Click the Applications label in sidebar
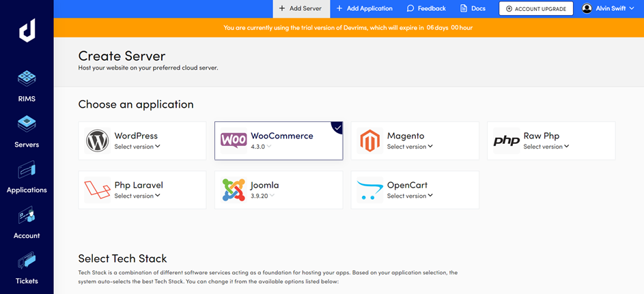The image size is (644, 294). [27, 190]
